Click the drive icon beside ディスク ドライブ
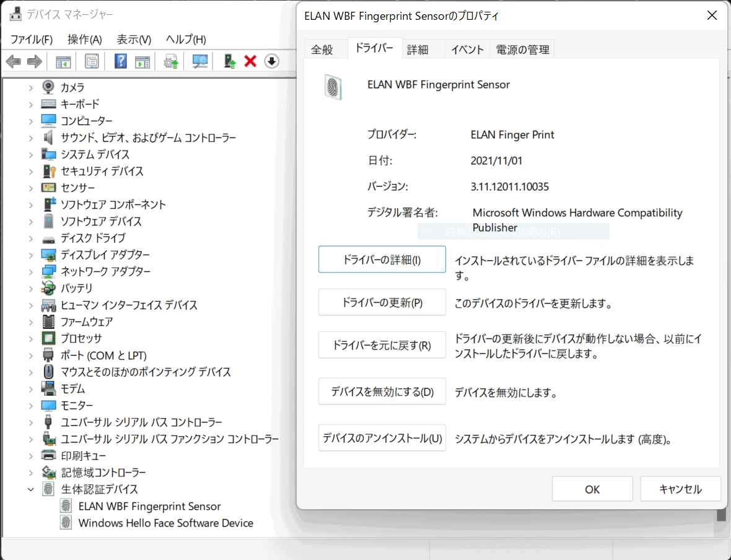731x560 pixels. (x=48, y=240)
